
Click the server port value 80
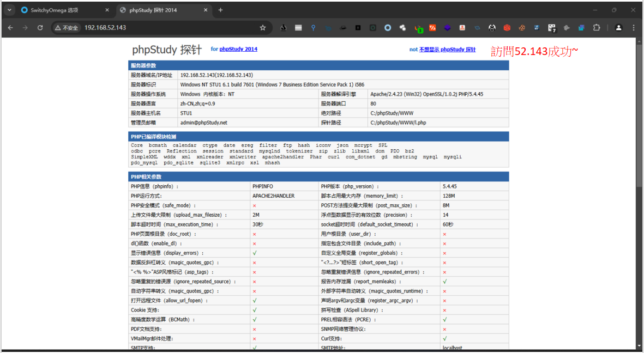374,104
